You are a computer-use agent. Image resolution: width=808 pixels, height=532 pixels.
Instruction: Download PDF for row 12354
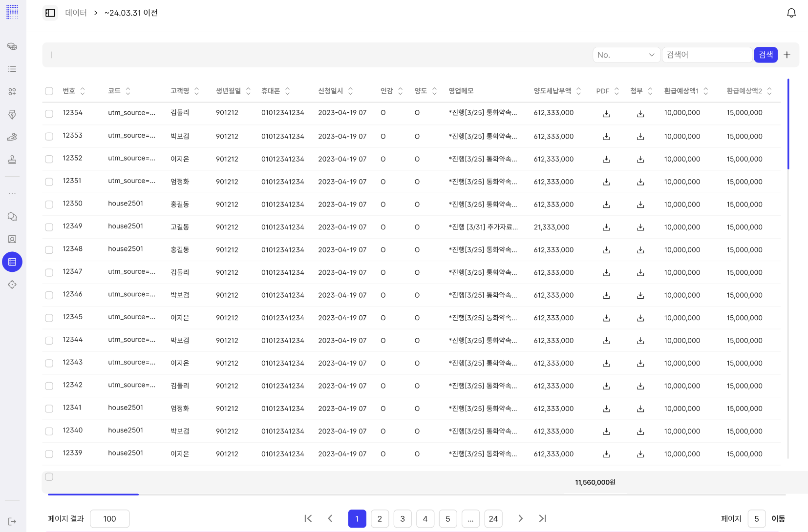[x=606, y=114]
